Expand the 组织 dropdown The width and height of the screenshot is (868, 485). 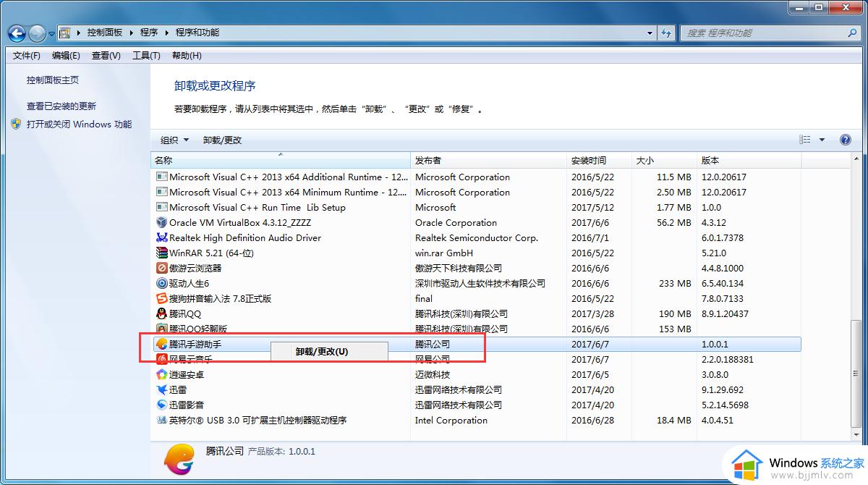[174, 140]
